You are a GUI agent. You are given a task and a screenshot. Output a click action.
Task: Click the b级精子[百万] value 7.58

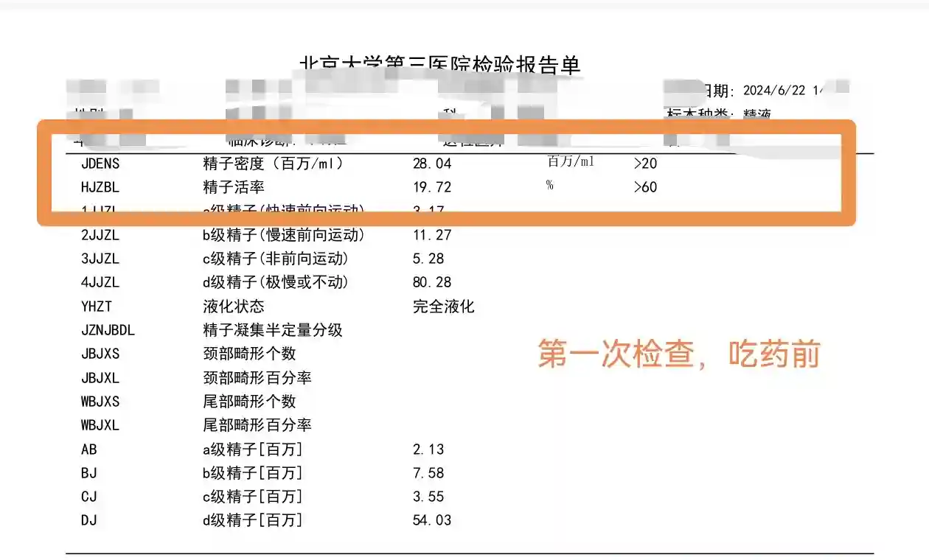click(x=428, y=473)
